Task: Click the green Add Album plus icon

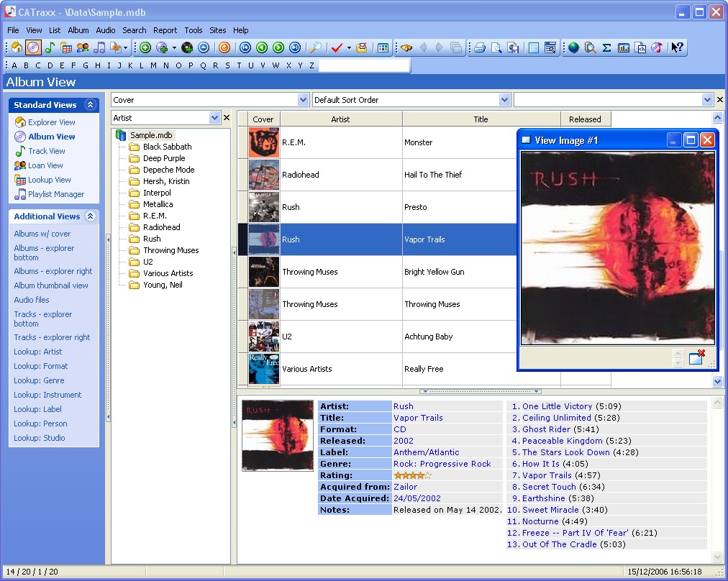Action: point(145,48)
